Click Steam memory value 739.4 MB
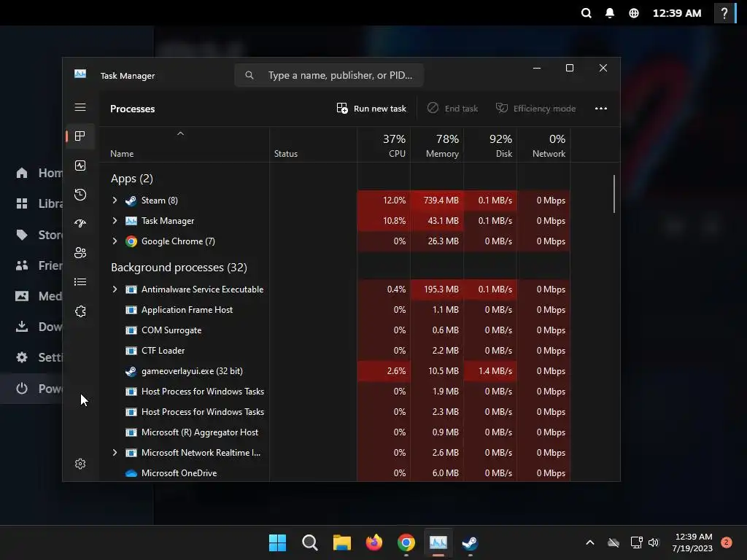This screenshot has height=560, width=747. click(x=441, y=201)
